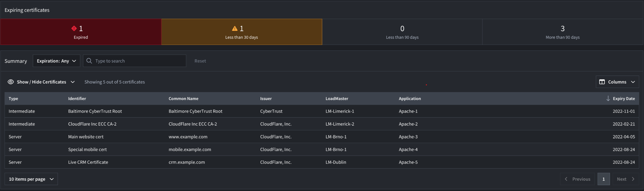This screenshot has height=191, width=644.
Task: Go to the Previous page
Action: pos(577,179)
